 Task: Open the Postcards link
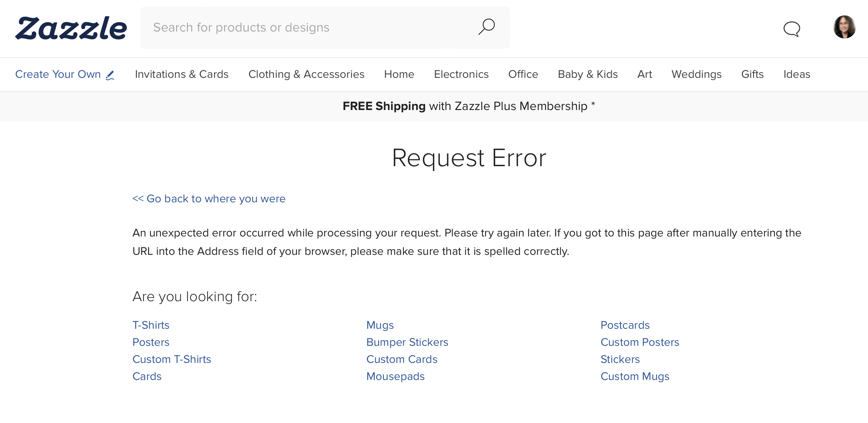(625, 325)
